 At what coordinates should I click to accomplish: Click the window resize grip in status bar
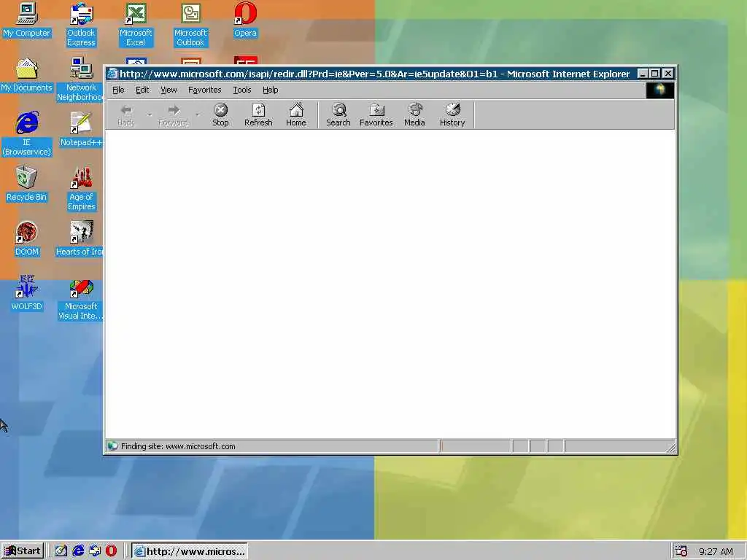671,448
